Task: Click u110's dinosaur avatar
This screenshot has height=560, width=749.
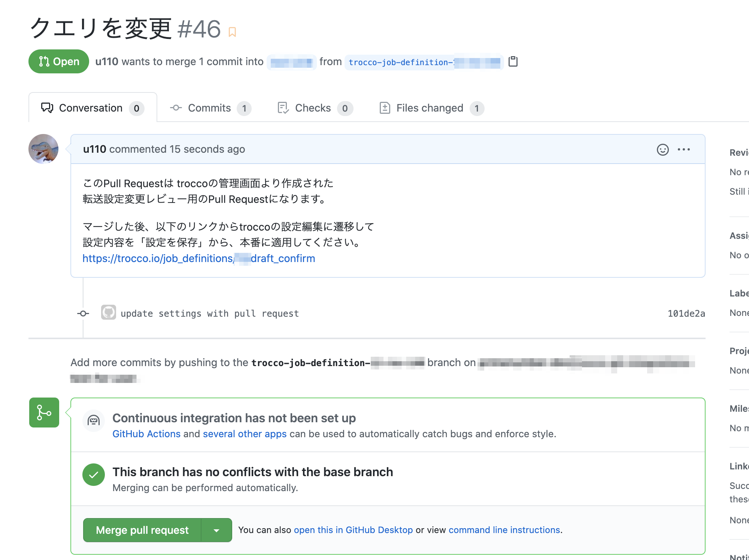Action: (x=43, y=149)
